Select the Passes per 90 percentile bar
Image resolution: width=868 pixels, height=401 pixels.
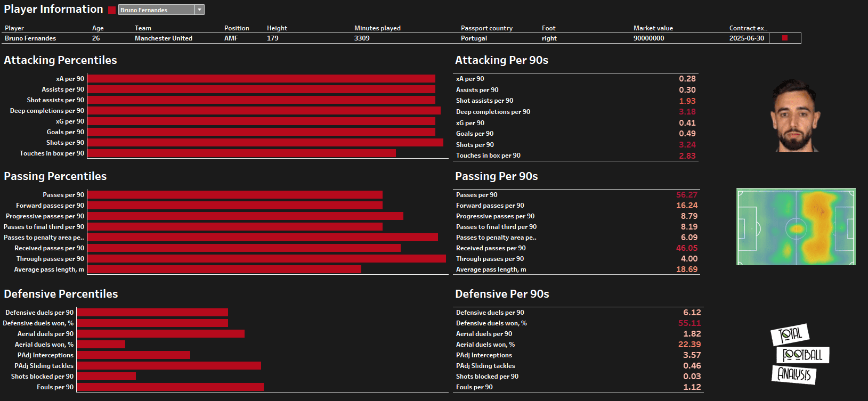tap(235, 195)
